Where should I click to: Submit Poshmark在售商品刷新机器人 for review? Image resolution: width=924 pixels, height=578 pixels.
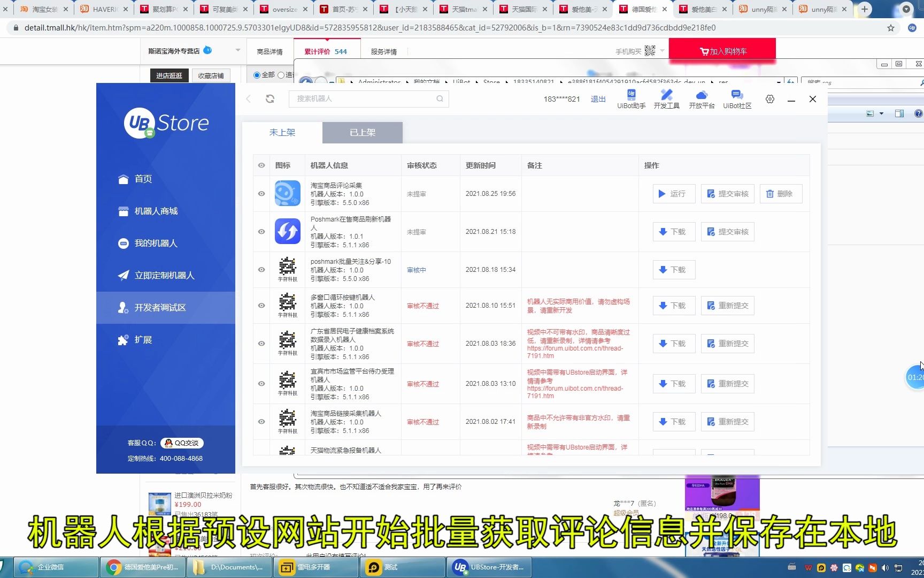727,232
